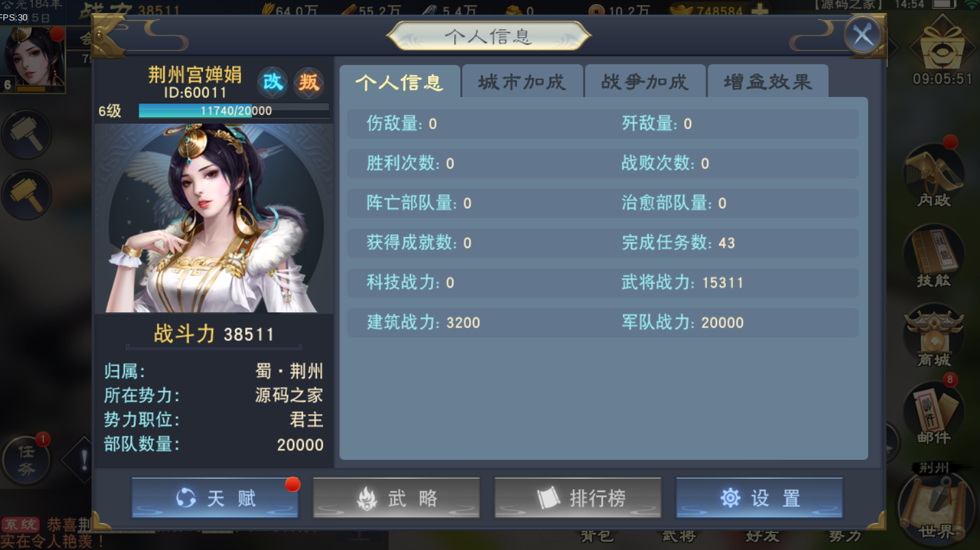Open the 商城 shop icon
980x550 pixels.
[x=934, y=336]
